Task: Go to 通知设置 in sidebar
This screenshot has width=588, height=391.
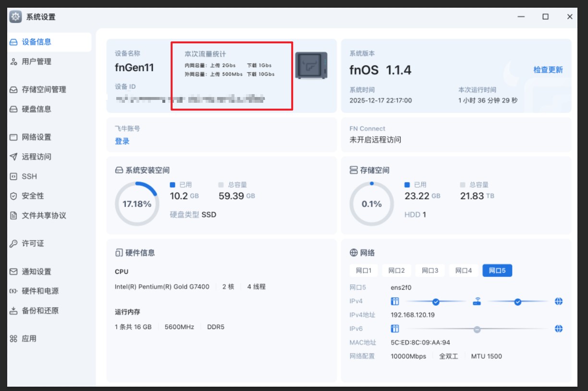Action: click(x=36, y=272)
